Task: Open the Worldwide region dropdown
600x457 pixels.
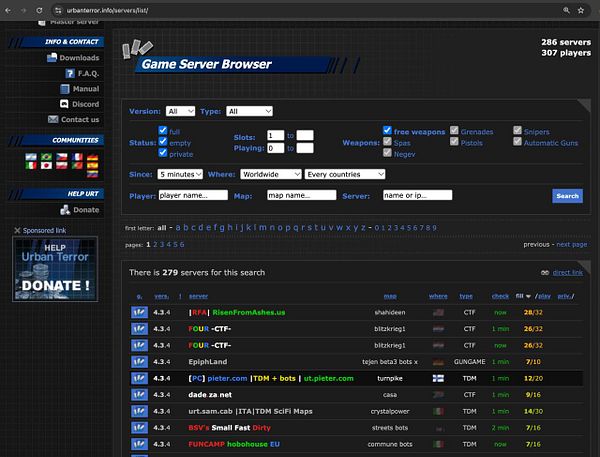Action: coord(271,174)
